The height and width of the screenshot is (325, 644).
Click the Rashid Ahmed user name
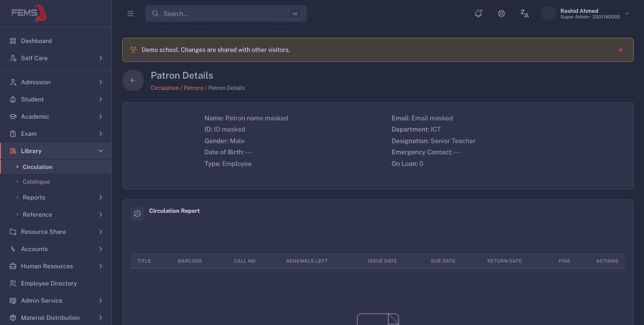579,11
